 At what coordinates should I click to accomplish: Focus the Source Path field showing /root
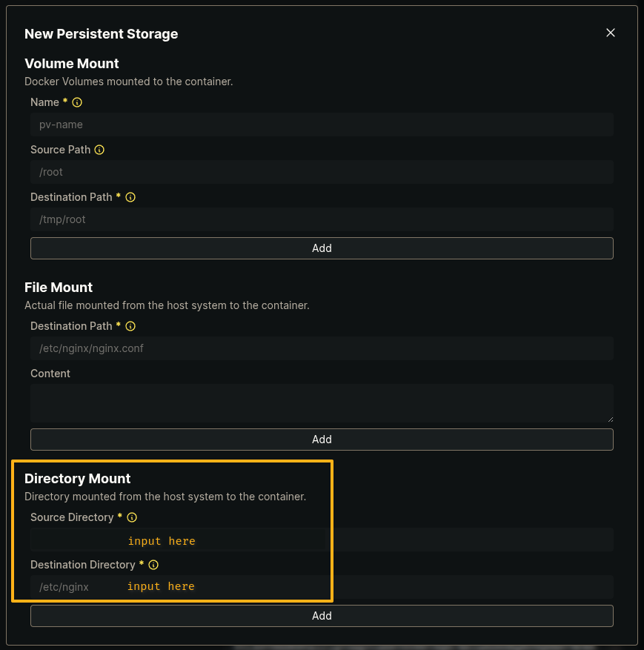322,172
